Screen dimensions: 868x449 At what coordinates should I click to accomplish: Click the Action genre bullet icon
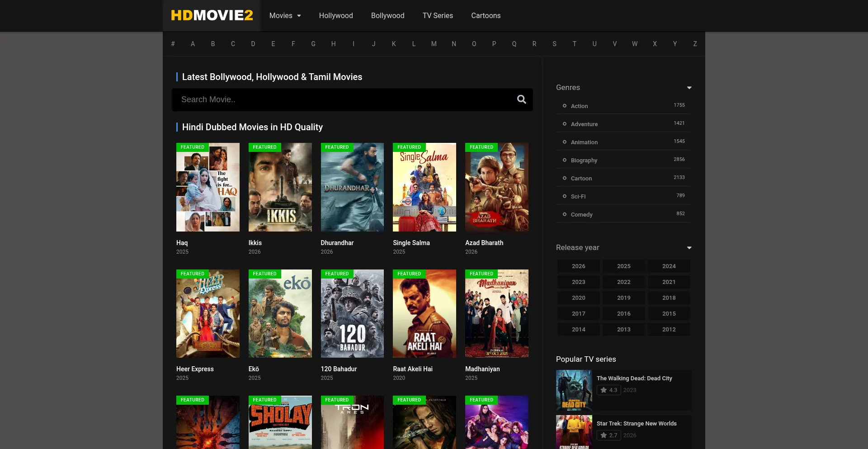coord(564,106)
